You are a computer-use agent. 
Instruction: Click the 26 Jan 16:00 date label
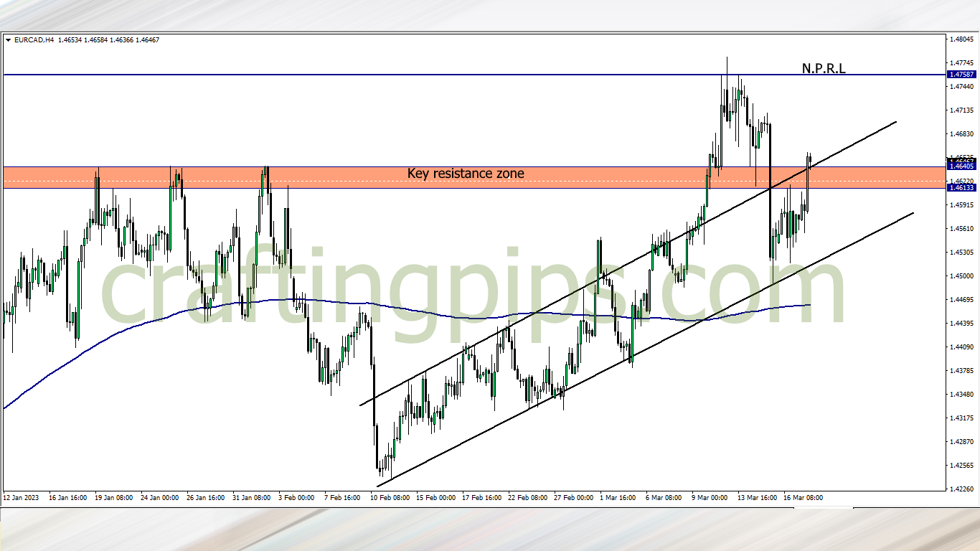pyautogui.click(x=205, y=497)
